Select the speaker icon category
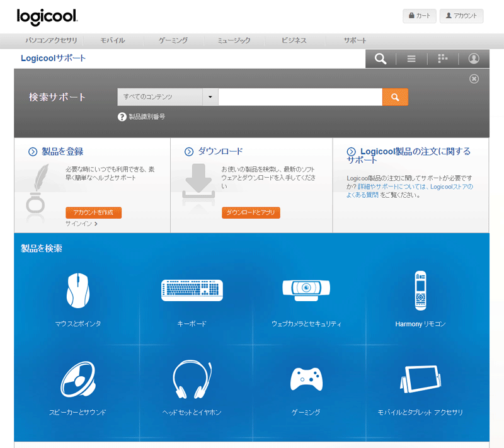The image size is (504, 448). tap(78, 379)
